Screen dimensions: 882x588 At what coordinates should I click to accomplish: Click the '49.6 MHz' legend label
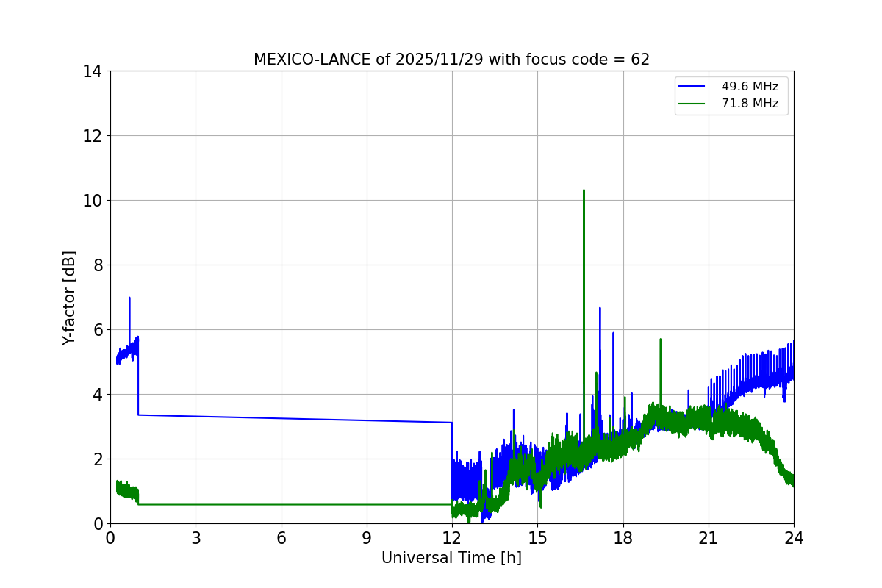pos(750,87)
